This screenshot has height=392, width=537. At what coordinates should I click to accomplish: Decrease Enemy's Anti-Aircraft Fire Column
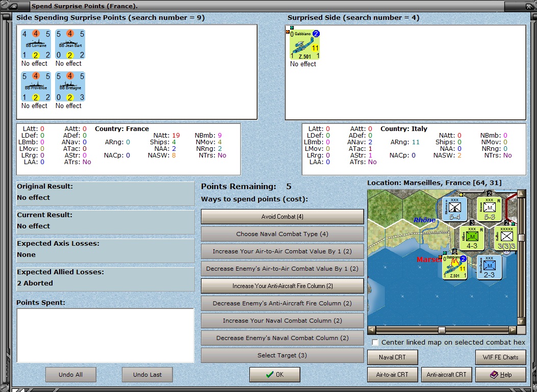282,303
